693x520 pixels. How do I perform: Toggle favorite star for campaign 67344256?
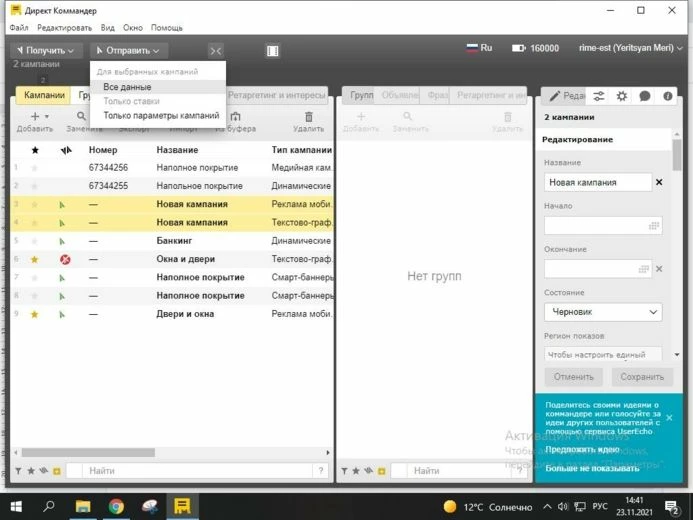34,168
